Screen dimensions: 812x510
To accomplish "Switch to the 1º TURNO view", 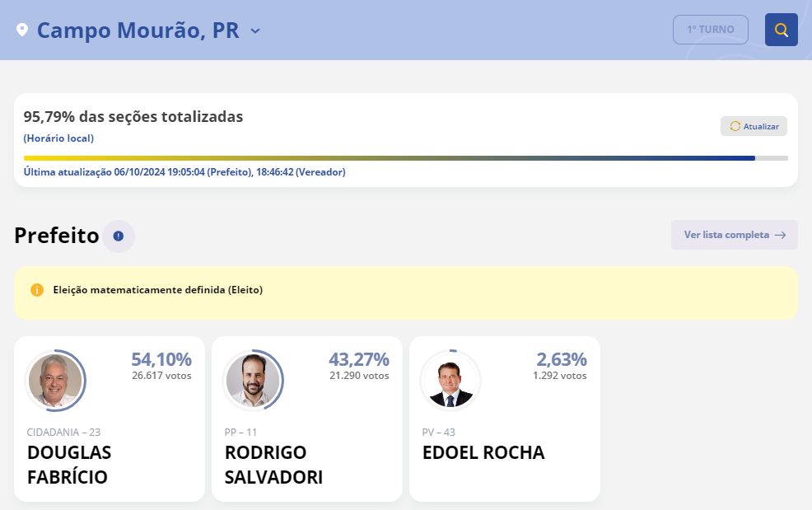I will (710, 29).
